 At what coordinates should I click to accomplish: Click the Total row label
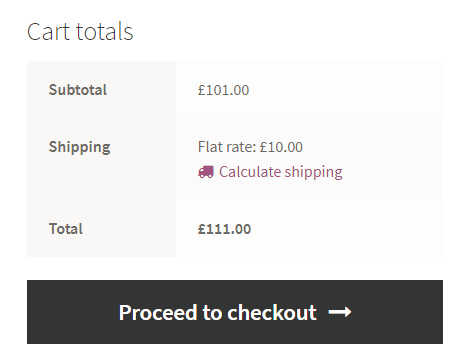66,229
